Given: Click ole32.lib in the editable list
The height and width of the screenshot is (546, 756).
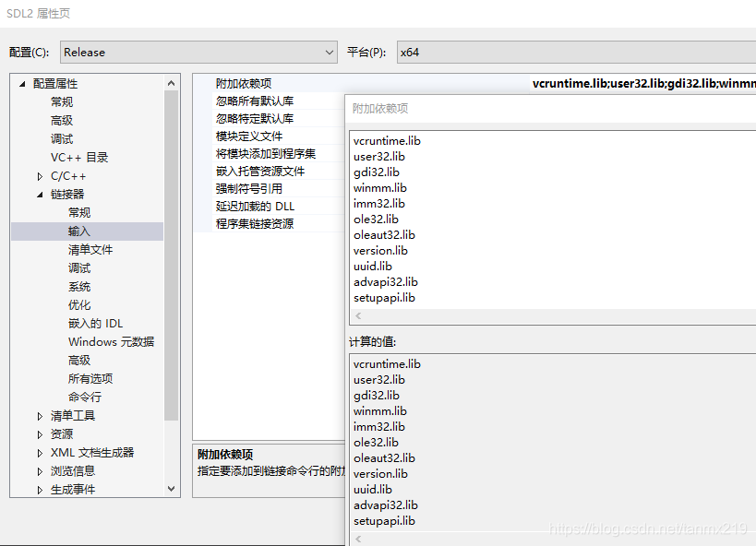Looking at the screenshot, I should [x=376, y=220].
